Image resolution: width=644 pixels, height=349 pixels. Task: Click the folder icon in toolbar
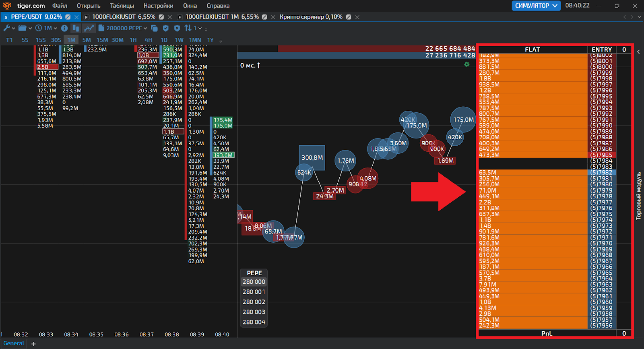[23, 28]
